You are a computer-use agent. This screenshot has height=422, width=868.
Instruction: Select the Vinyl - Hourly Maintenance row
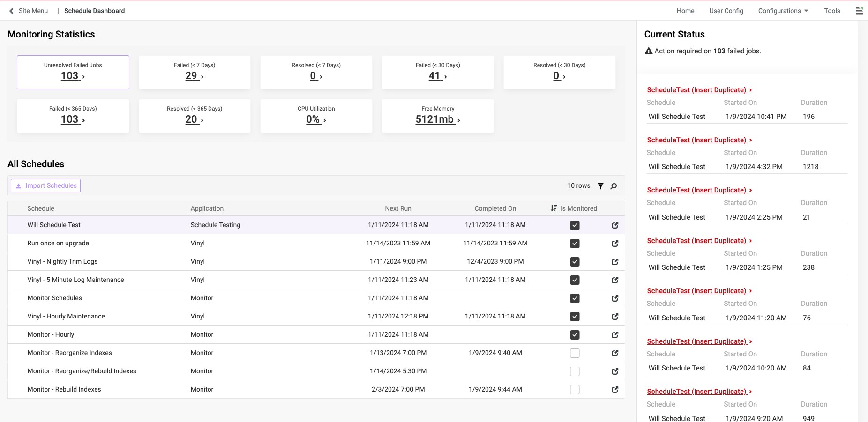pyautogui.click(x=66, y=317)
